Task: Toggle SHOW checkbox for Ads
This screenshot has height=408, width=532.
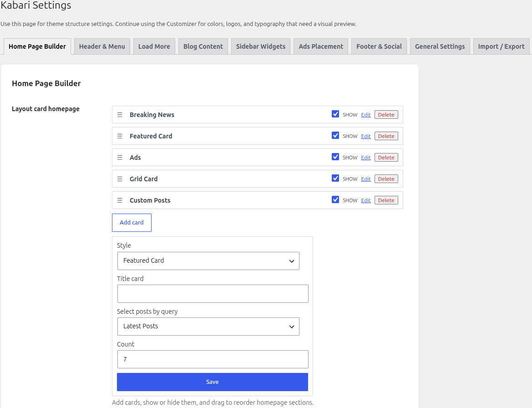Action: [x=335, y=157]
